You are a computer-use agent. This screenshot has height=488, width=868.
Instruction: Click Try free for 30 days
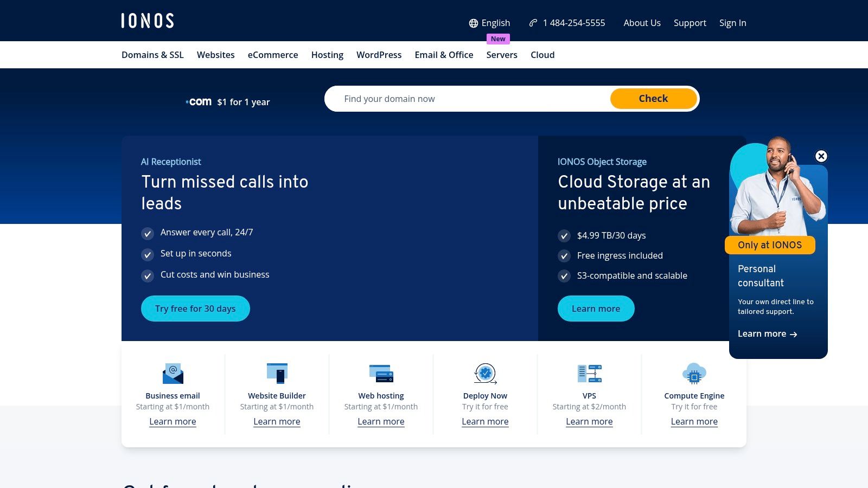click(195, 309)
